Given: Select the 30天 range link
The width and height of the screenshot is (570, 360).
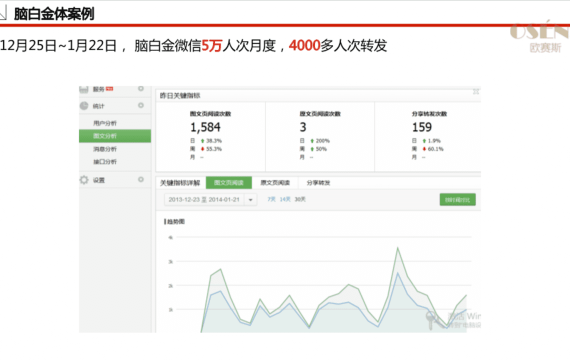Looking at the screenshot, I should (300, 199).
